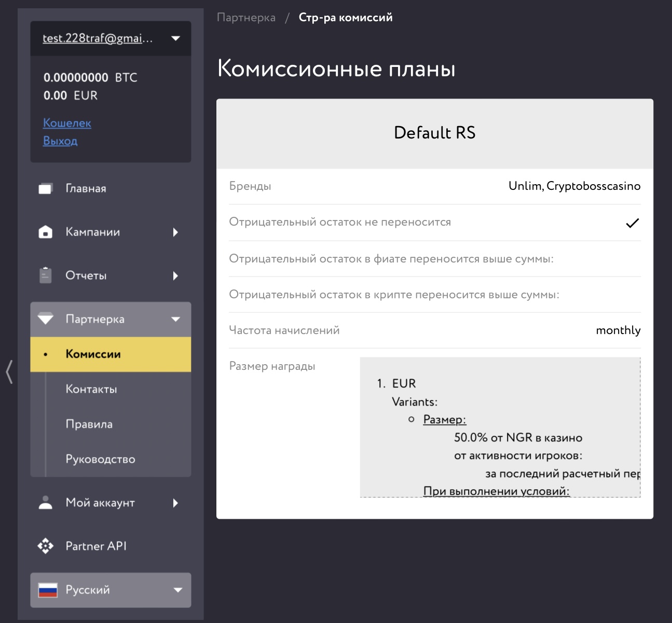Viewport: 672px width, 623px height.
Task: Open Главная menu item
Action: pyautogui.click(x=111, y=188)
